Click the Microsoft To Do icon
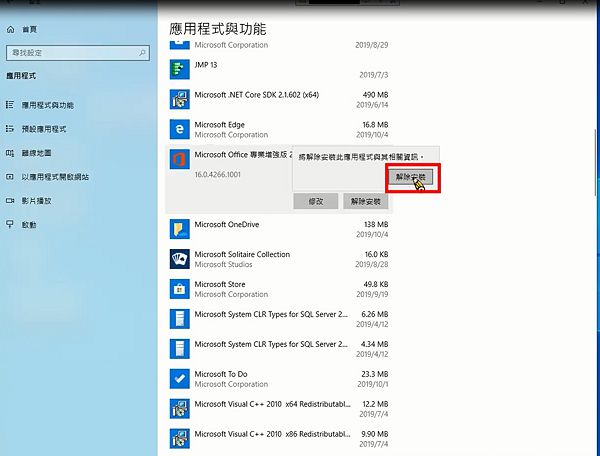The width and height of the screenshot is (600, 456). tap(179, 379)
